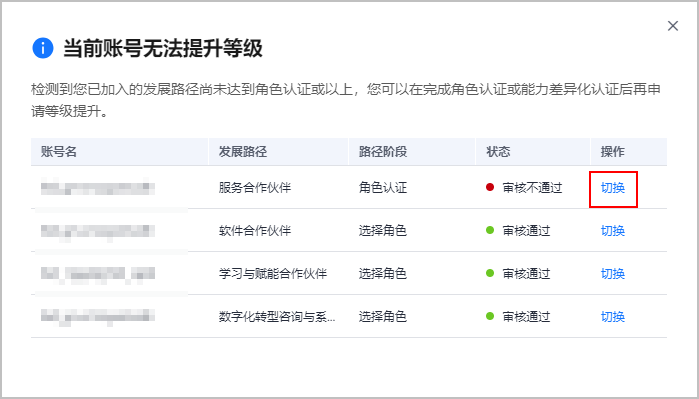Screen dimensions: 699x399
Task: Click the blurred account name in the first row
Action: (98, 187)
